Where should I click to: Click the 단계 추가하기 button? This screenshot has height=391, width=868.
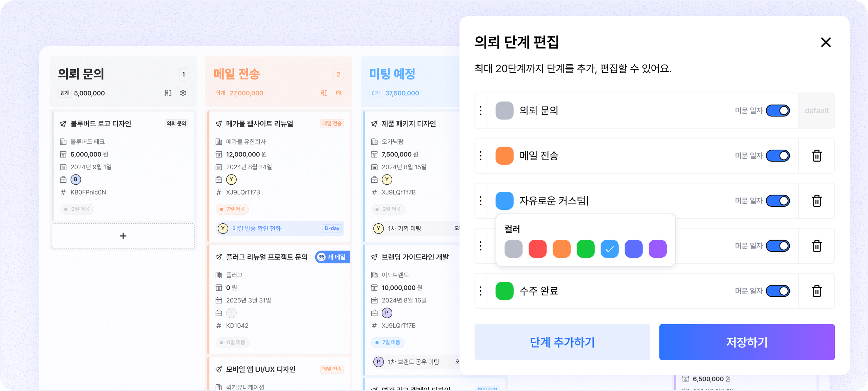tap(562, 342)
